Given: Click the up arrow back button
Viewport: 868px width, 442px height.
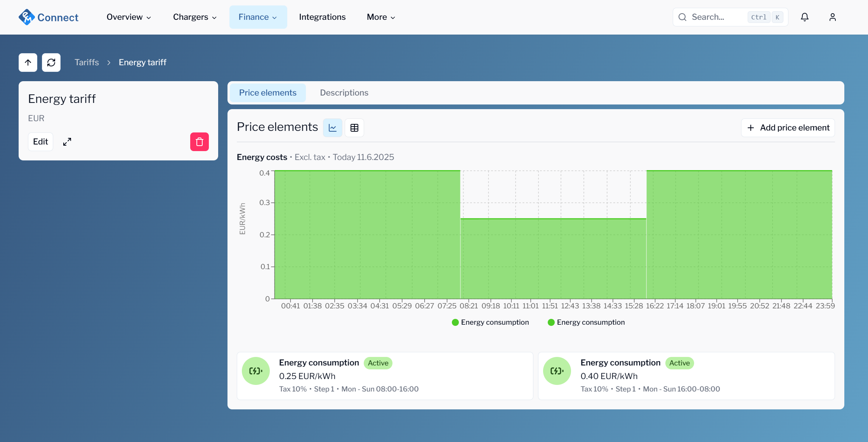Looking at the screenshot, I should point(28,63).
